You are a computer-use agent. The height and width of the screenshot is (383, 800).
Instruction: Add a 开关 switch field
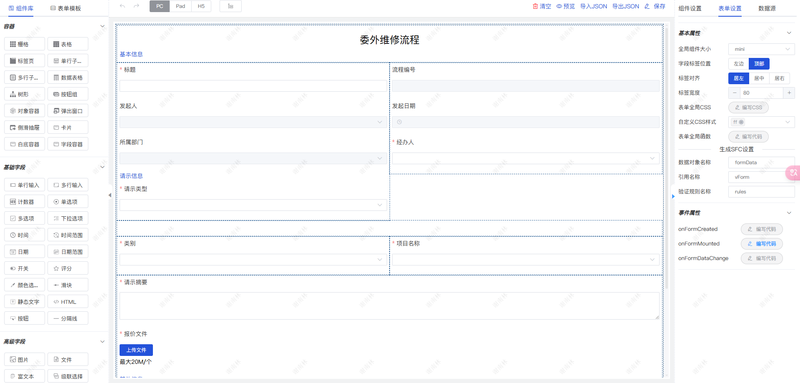[24, 268]
